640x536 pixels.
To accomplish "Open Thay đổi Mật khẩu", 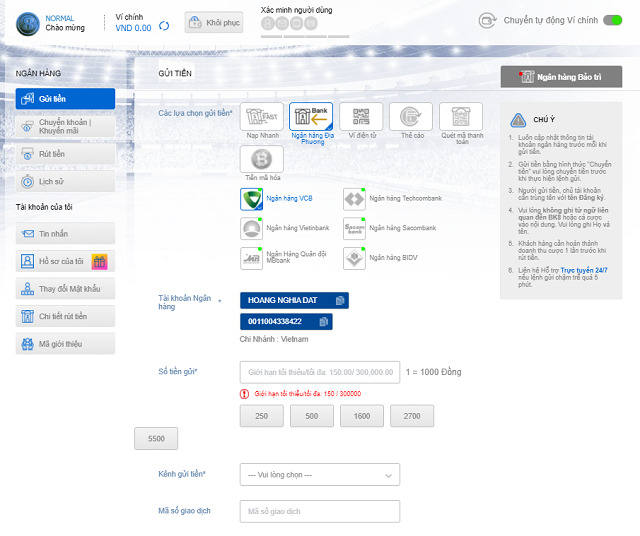I will (x=65, y=289).
